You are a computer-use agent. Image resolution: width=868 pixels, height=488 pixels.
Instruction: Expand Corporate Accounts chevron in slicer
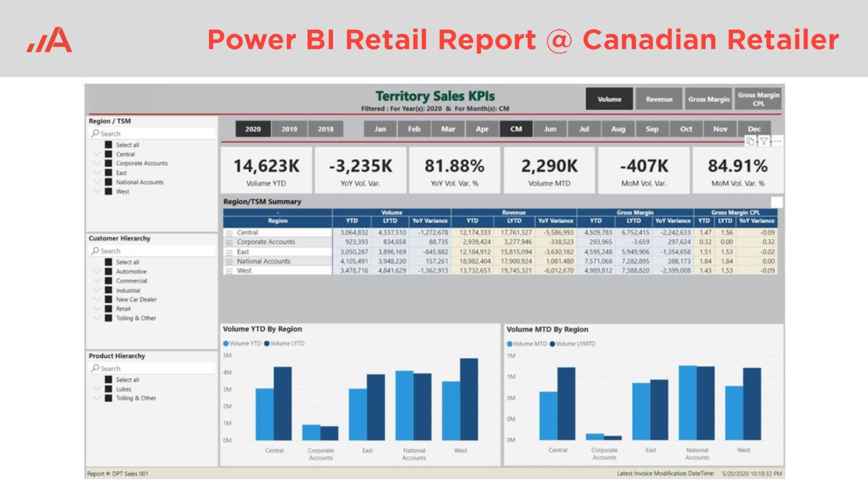coord(97,163)
